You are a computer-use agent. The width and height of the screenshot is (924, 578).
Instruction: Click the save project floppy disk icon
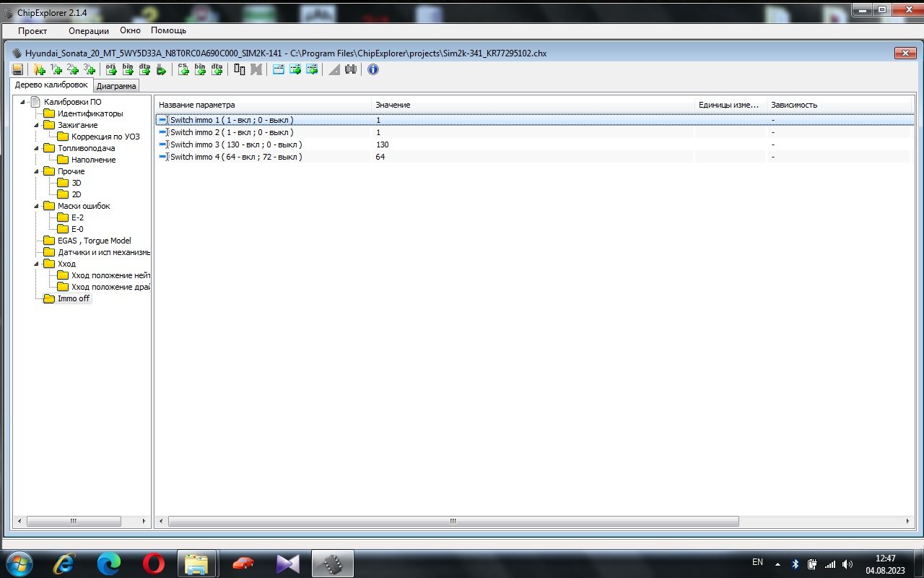[x=18, y=69]
